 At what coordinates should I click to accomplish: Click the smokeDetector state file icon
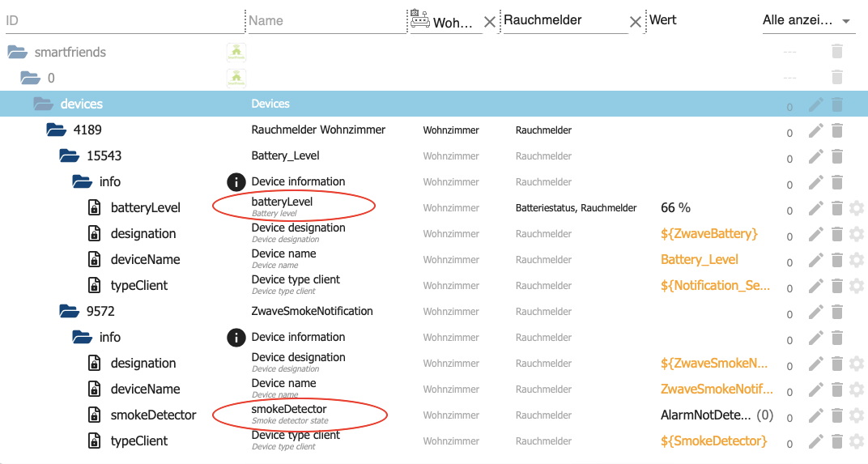coord(95,415)
